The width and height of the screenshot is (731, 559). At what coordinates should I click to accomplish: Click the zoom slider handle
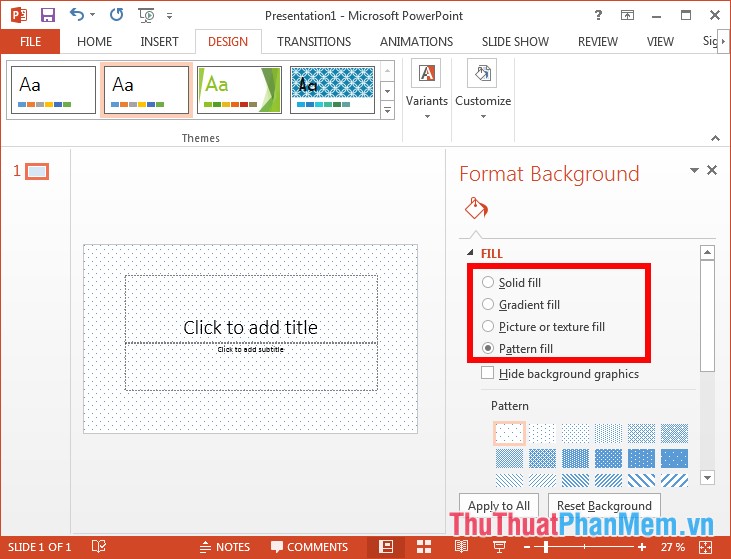point(545,547)
